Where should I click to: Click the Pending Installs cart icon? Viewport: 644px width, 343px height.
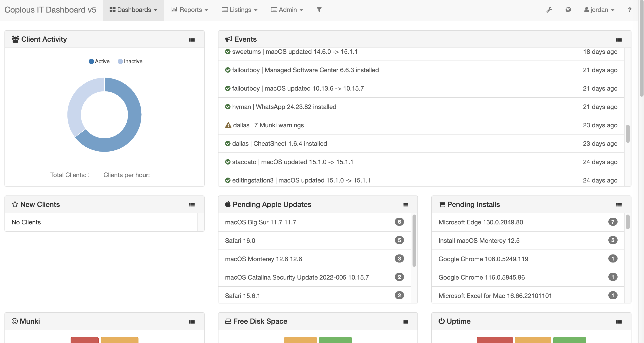[442, 204]
